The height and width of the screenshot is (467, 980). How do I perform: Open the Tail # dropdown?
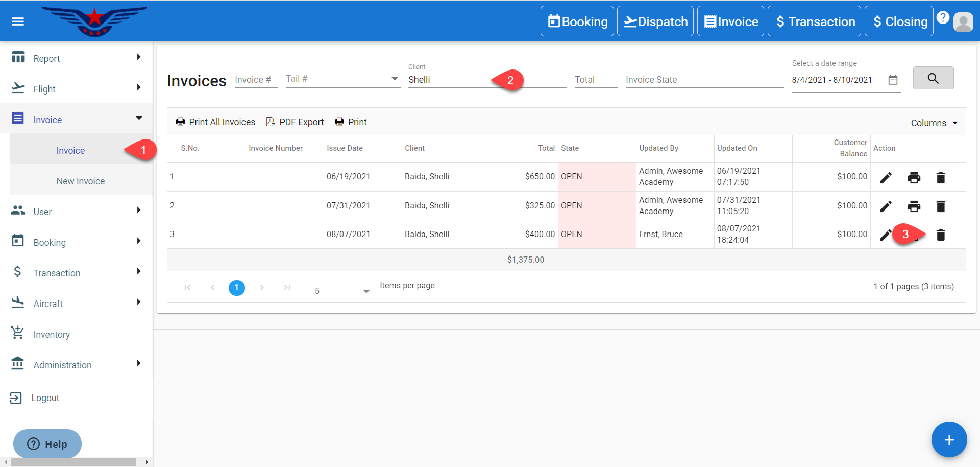point(394,79)
